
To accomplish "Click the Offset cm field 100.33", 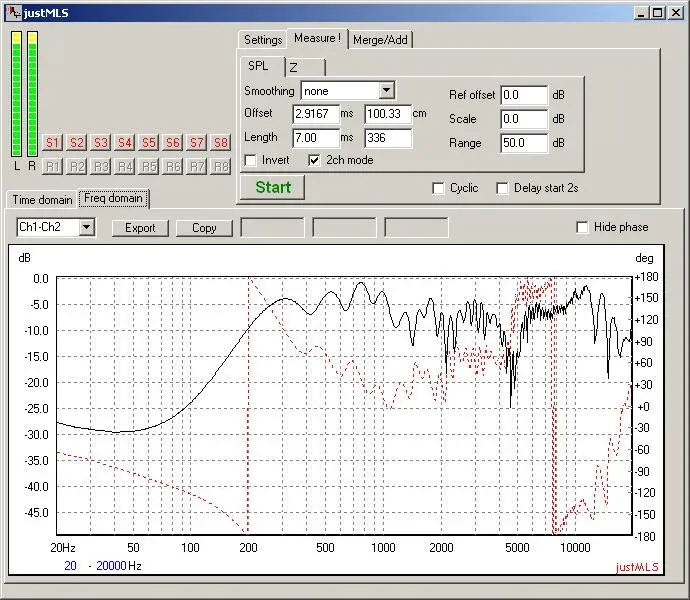I will click(388, 114).
